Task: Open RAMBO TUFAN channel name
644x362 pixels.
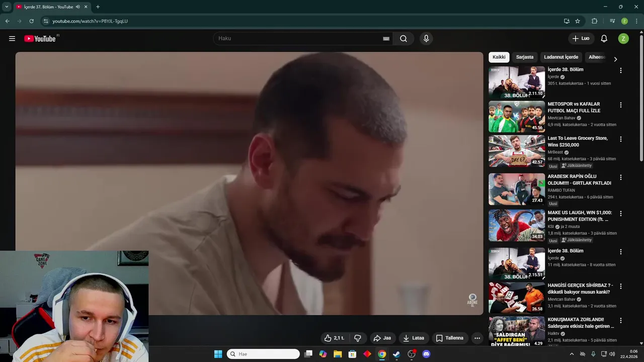Action: coord(561,191)
